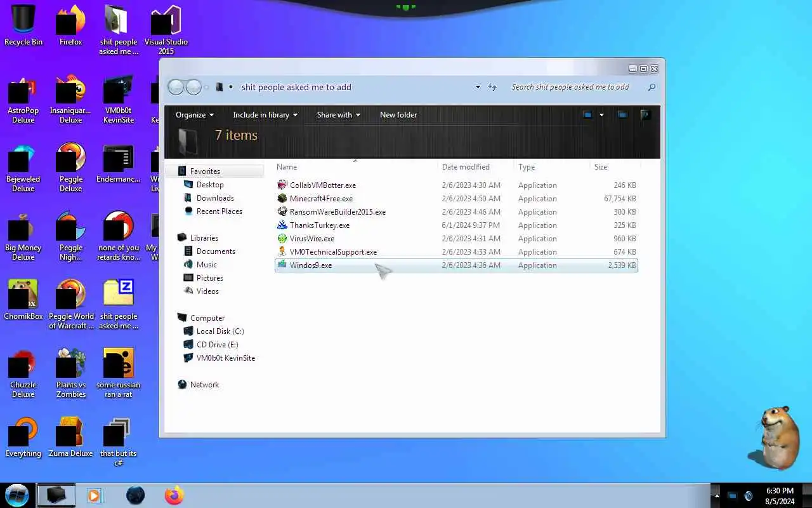The width and height of the screenshot is (812, 508).
Task: Select the Minecraft4Free.exe file name
Action: coord(321,199)
